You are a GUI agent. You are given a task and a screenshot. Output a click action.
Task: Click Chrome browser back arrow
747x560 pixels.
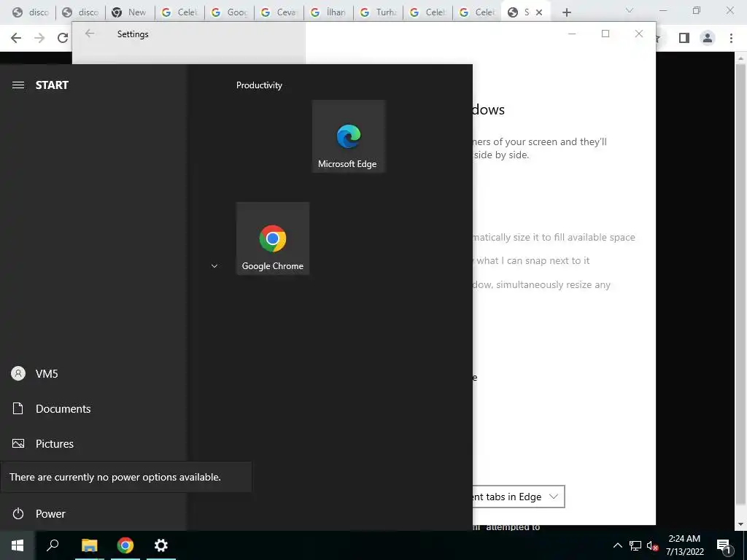tap(16, 38)
